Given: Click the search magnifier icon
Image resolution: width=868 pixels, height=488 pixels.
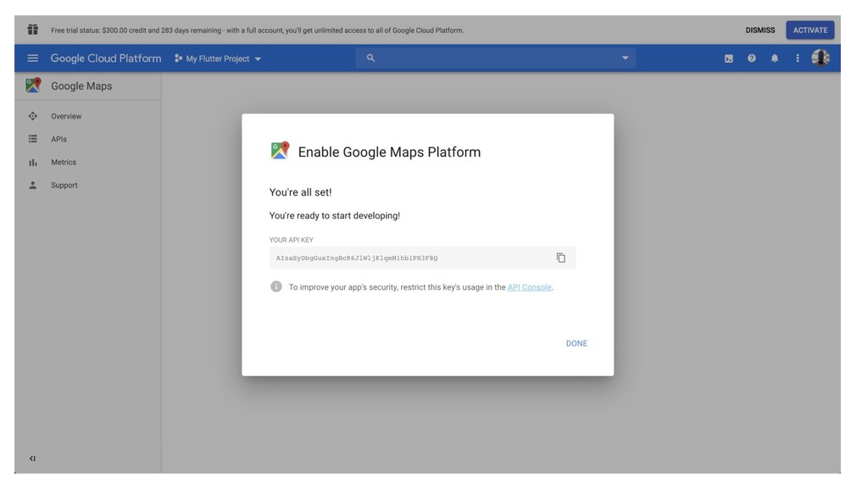Looking at the screenshot, I should 370,58.
